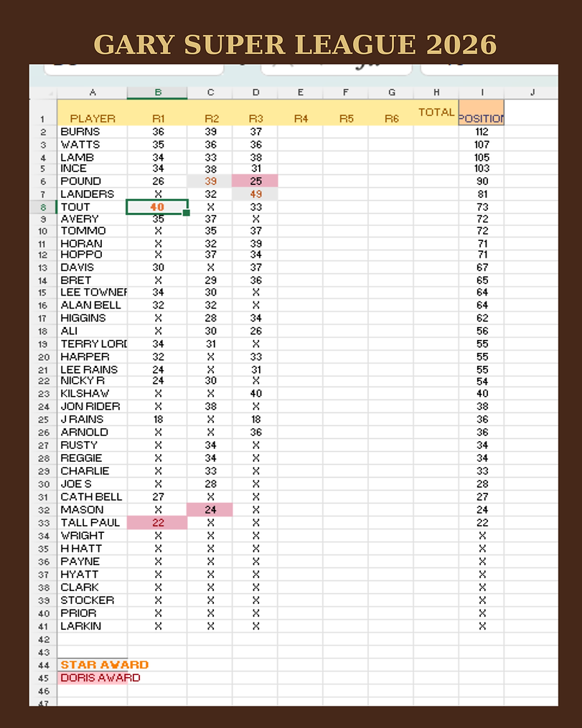Viewport: 582px width, 728px height.
Task: Click ARNOLD's R3 cell showing 36
Action: pyautogui.click(x=255, y=432)
